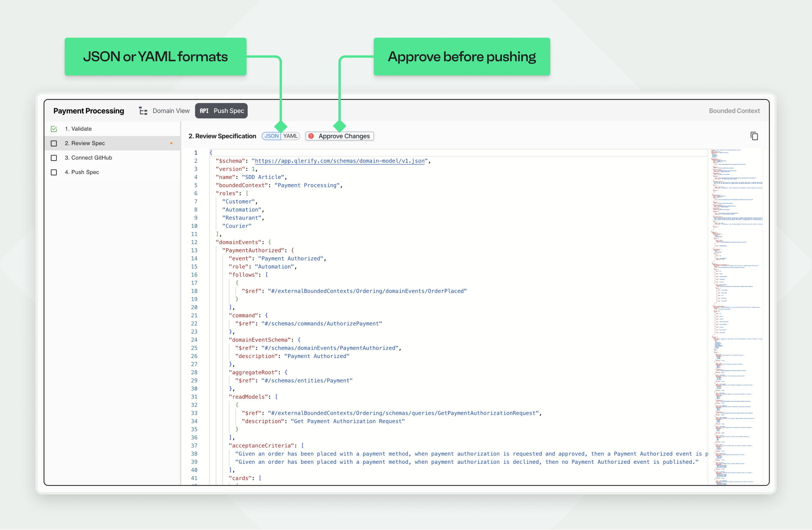
Task: Click line number 12 in the gutter
Action: (x=194, y=242)
